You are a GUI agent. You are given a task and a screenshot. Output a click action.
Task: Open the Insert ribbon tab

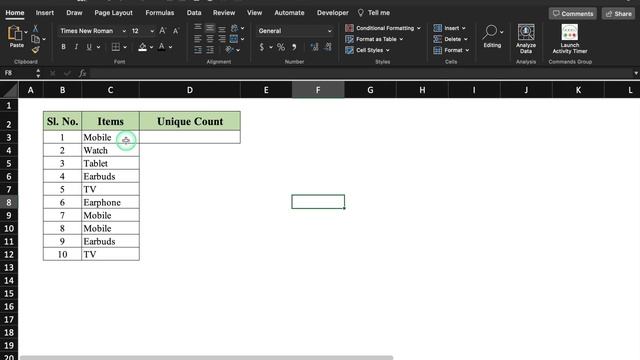pos(44,13)
